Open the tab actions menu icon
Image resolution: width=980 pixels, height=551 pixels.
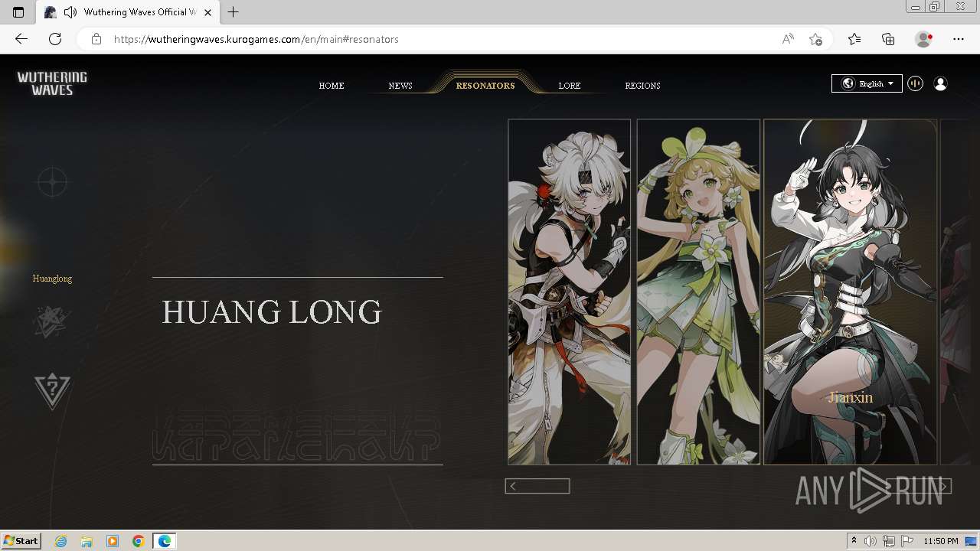point(18,12)
